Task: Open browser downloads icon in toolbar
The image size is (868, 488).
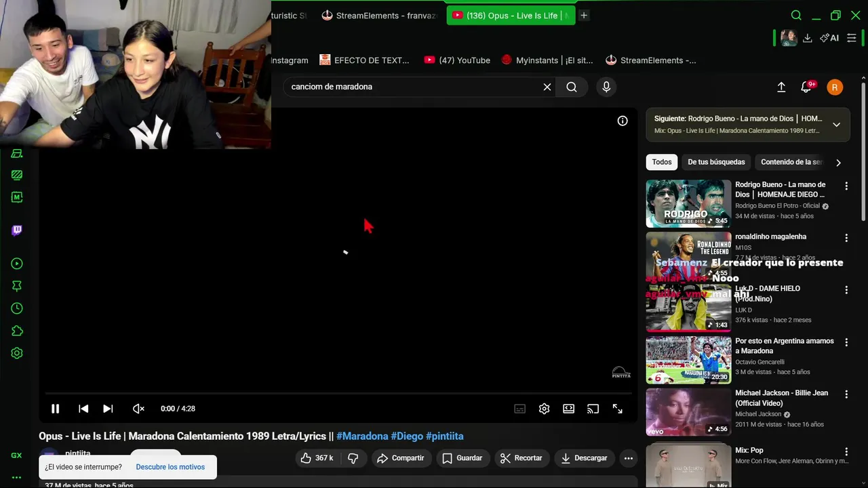Action: pos(807,38)
